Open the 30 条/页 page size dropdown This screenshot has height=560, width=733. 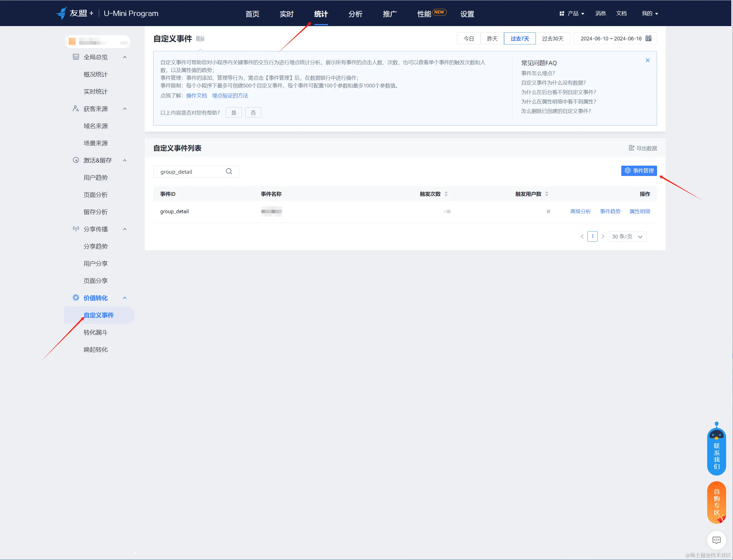(627, 236)
